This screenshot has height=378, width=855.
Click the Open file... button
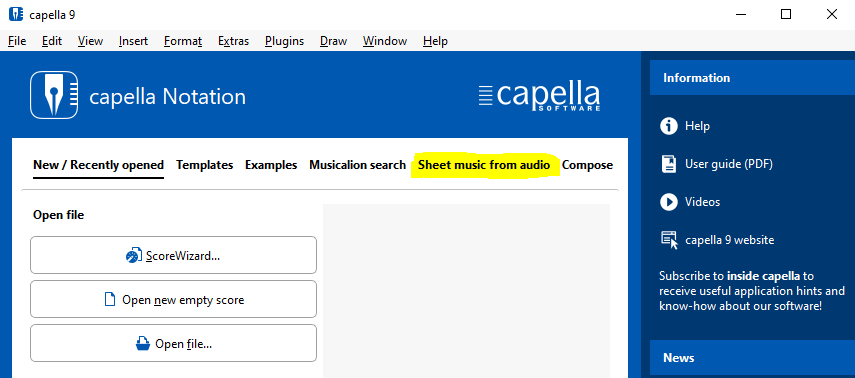coord(173,344)
